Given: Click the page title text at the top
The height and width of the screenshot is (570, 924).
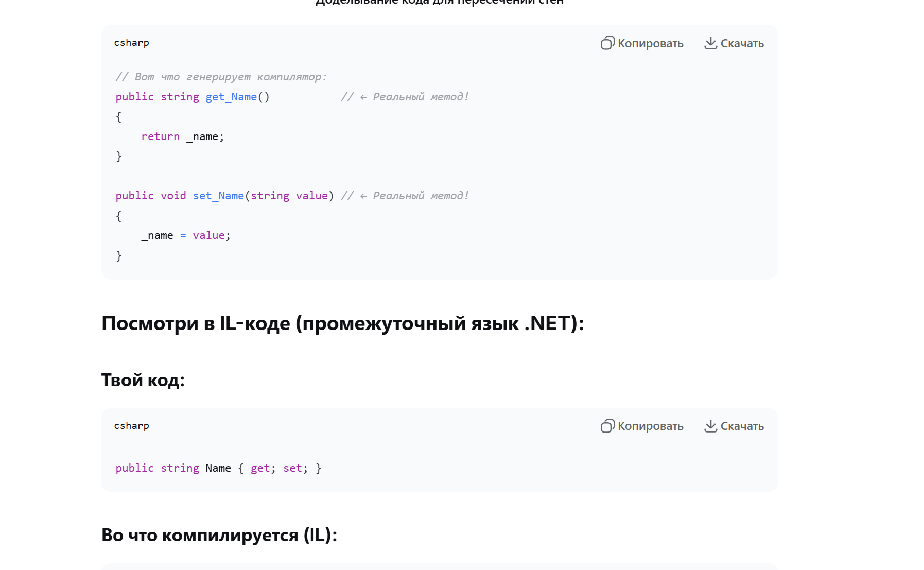Looking at the screenshot, I should 439,2.
